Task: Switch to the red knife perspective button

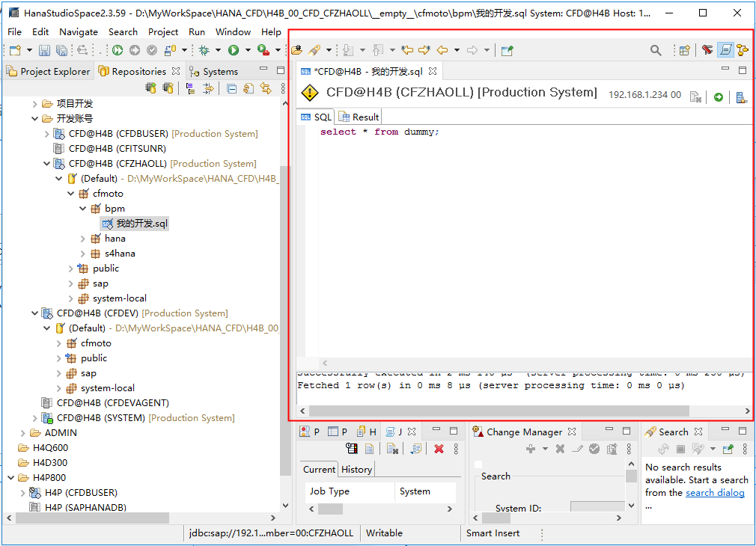Action: (x=707, y=50)
